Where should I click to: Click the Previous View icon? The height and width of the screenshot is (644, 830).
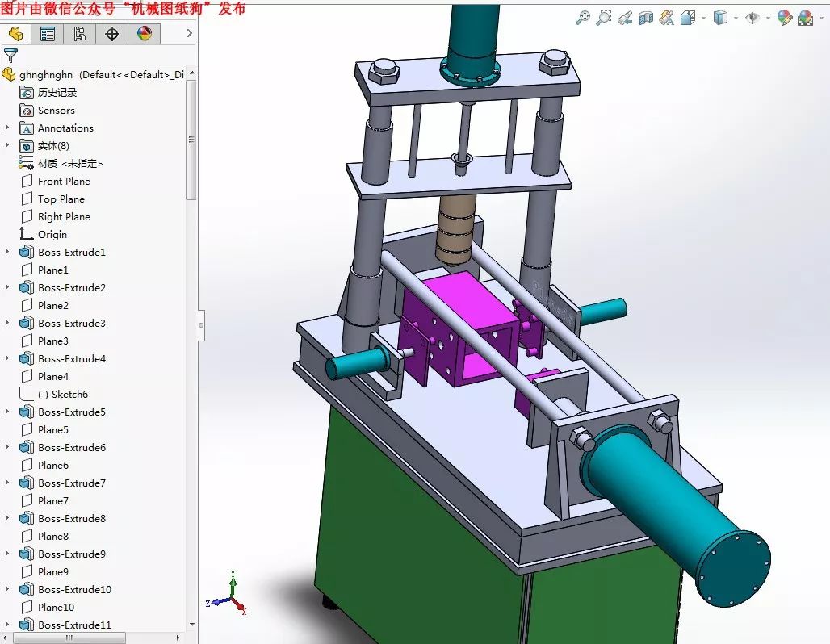point(625,18)
